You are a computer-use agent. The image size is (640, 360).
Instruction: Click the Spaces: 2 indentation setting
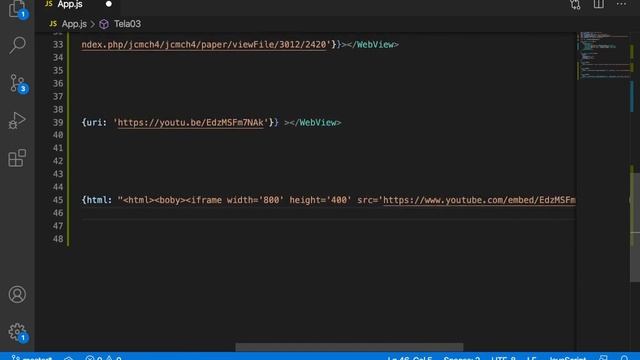click(462, 358)
